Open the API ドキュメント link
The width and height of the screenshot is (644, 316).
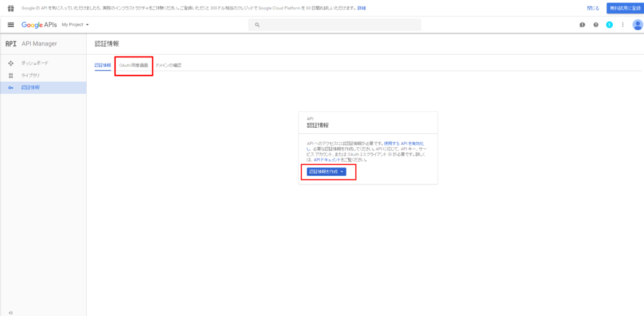327,159
